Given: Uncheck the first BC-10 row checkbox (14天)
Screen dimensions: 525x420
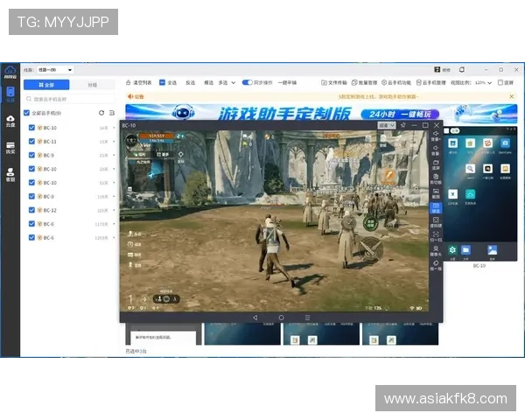Looking at the screenshot, I should (31, 128).
